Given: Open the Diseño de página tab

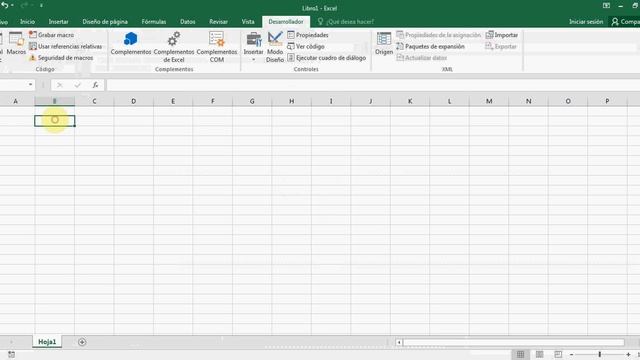Looking at the screenshot, I should pos(105,22).
